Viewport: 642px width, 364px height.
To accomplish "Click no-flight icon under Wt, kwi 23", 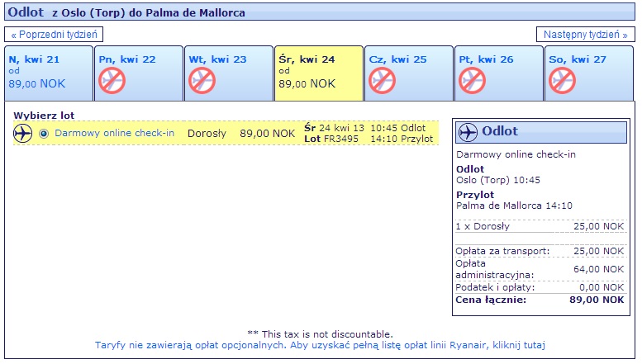I will click(x=202, y=81).
